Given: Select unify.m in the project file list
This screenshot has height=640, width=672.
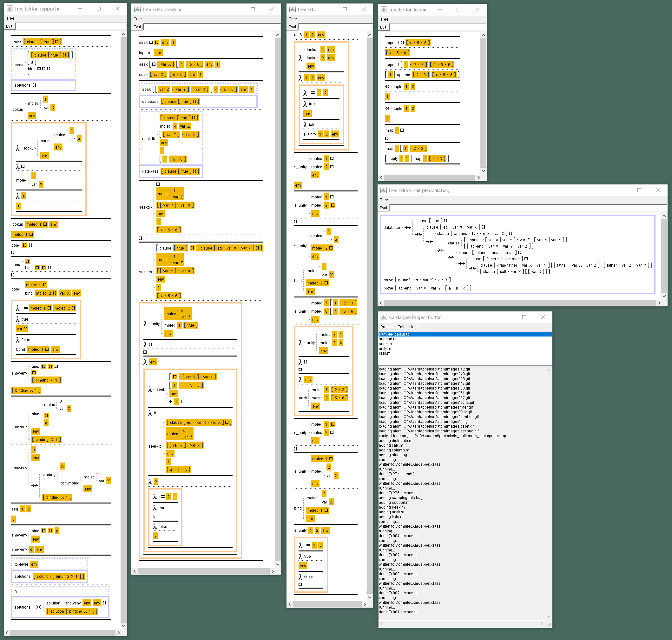Looking at the screenshot, I should [x=385, y=349].
